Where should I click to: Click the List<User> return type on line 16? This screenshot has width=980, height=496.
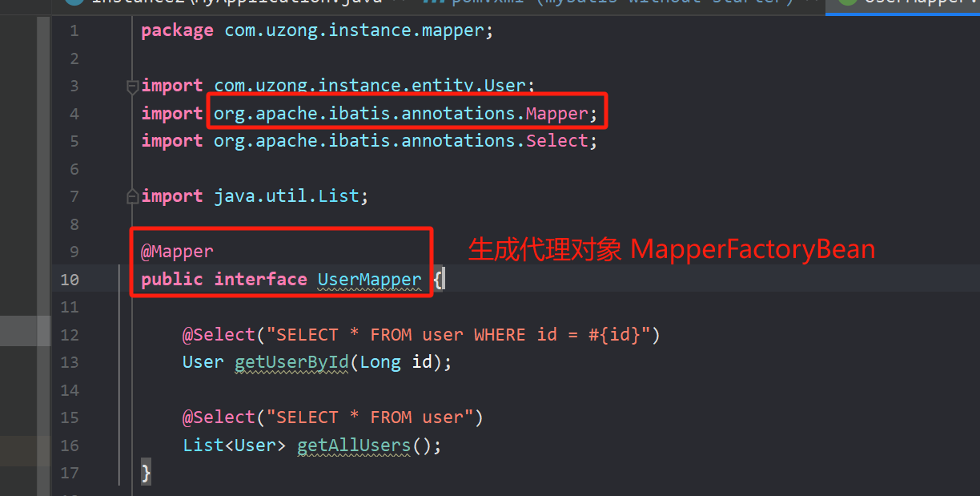(x=235, y=445)
